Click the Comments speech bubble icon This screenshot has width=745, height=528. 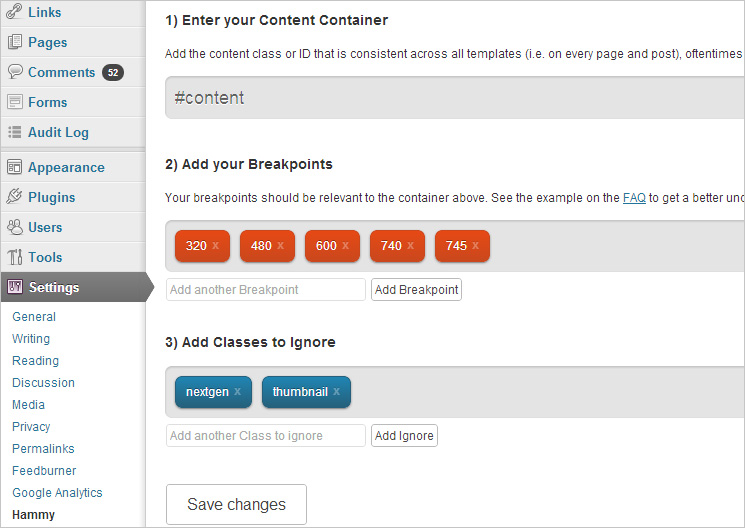(15, 72)
